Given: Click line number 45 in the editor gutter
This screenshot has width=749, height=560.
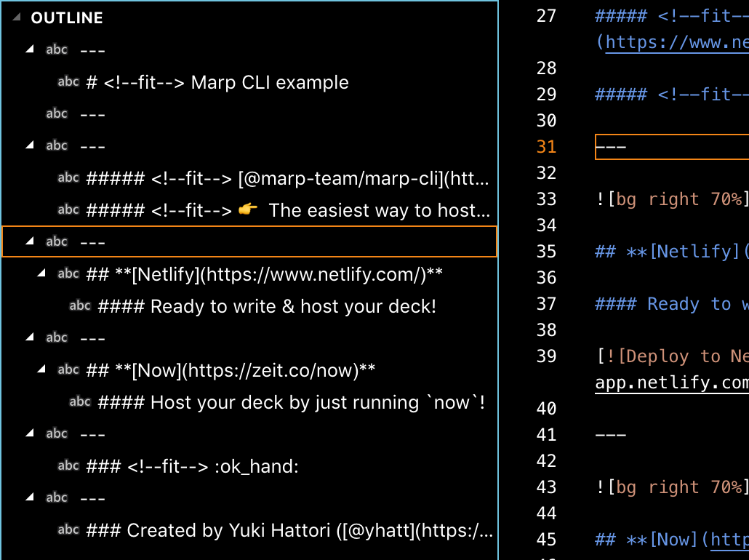Looking at the screenshot, I should click(546, 540).
